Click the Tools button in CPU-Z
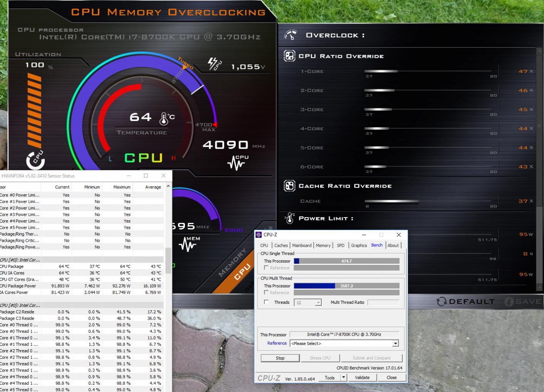The width and height of the screenshot is (544, 392). point(329,378)
